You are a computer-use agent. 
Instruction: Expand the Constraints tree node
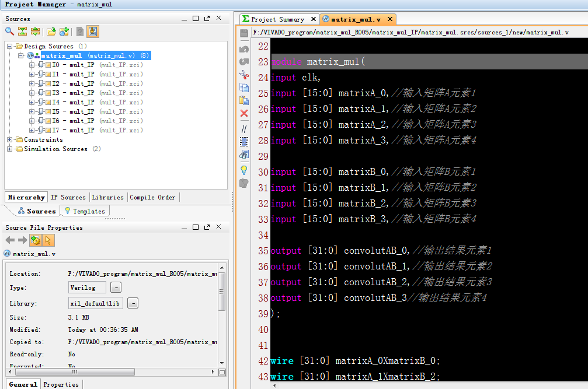pyautogui.click(x=10, y=140)
